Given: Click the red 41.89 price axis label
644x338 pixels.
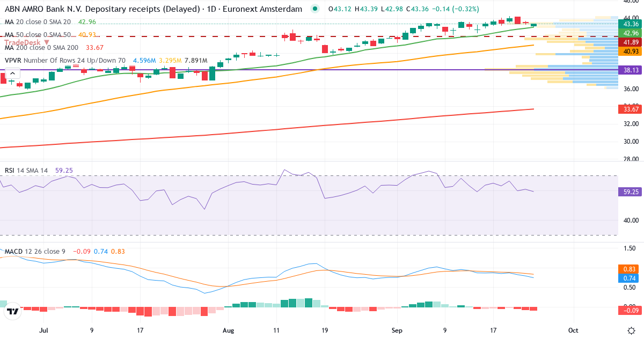Looking at the screenshot, I should pyautogui.click(x=631, y=42).
